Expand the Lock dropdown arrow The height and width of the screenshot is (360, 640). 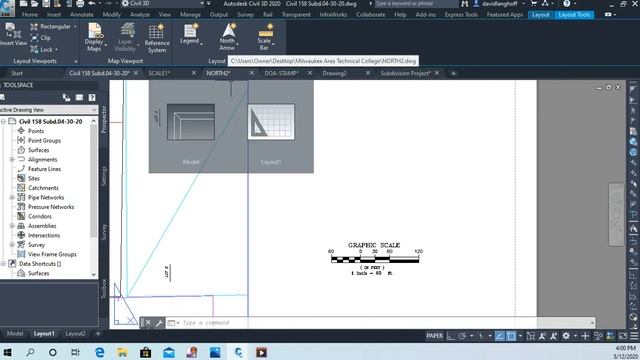(x=56, y=50)
